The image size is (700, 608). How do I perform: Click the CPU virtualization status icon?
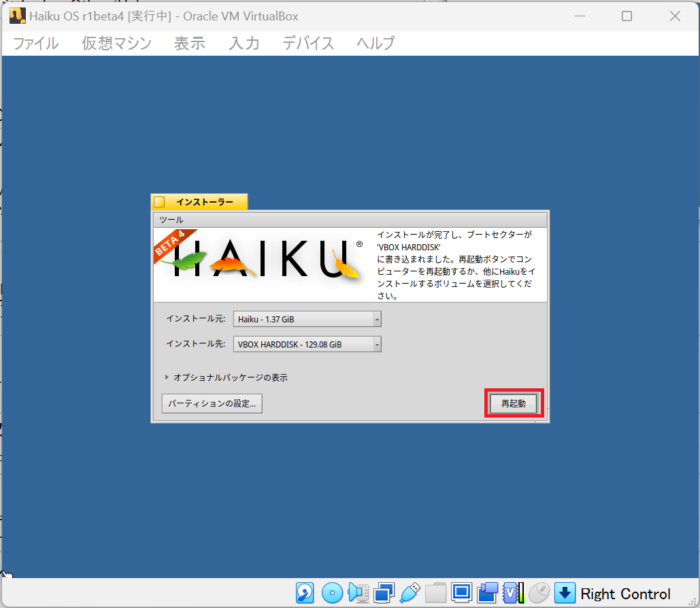[513, 593]
